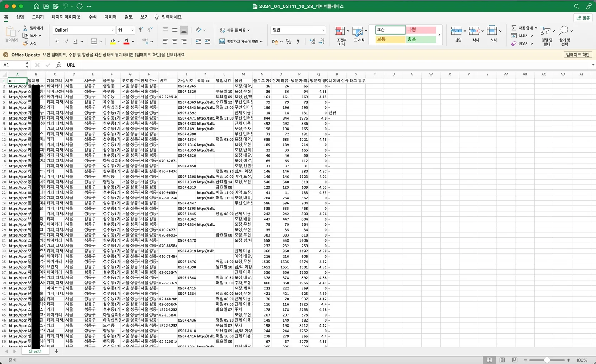Click the Insert function fx icon

(x=58, y=65)
